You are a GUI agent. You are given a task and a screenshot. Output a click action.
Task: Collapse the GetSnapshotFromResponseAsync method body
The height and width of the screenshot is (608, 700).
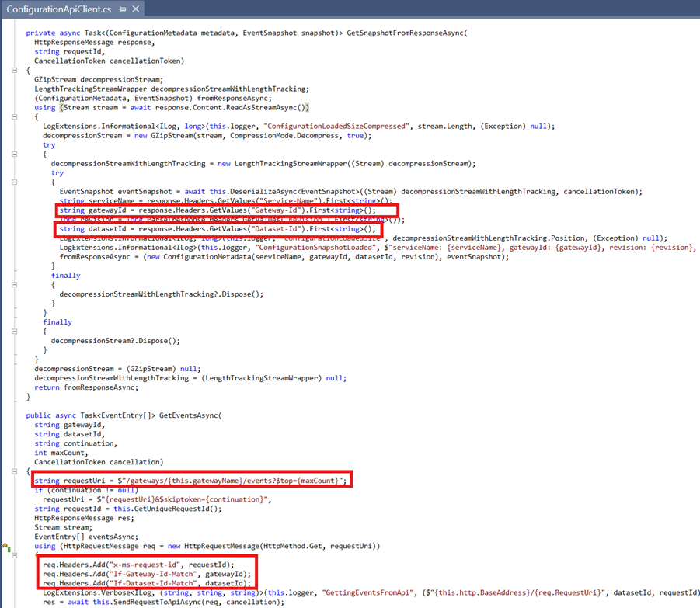tap(16, 70)
